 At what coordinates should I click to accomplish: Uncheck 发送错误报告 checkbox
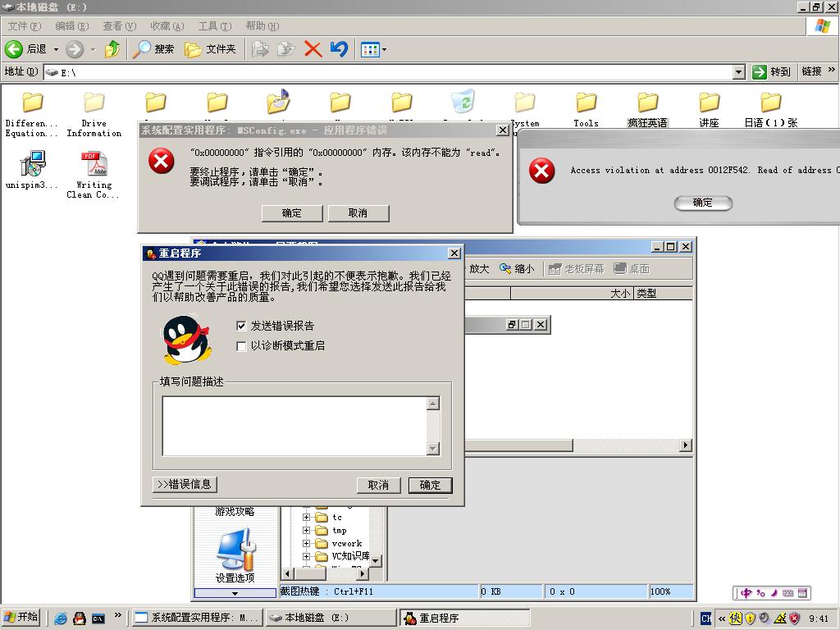click(x=241, y=326)
